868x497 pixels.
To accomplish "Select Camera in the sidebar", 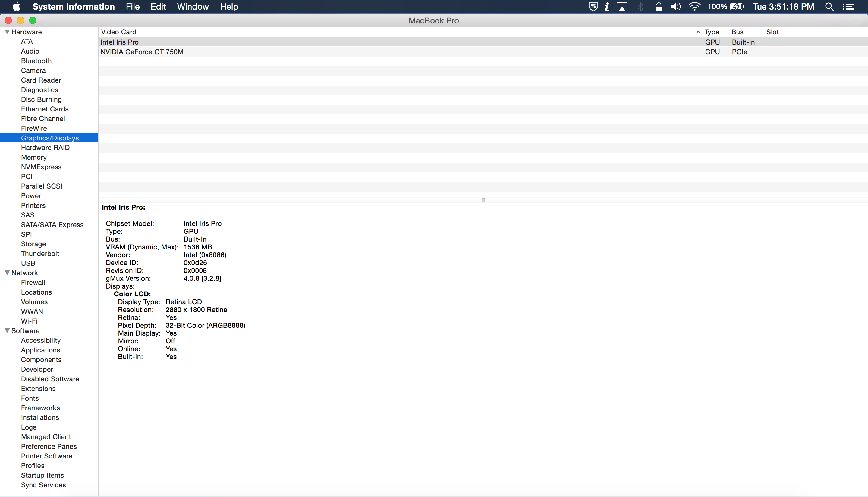I will pyautogui.click(x=33, y=70).
